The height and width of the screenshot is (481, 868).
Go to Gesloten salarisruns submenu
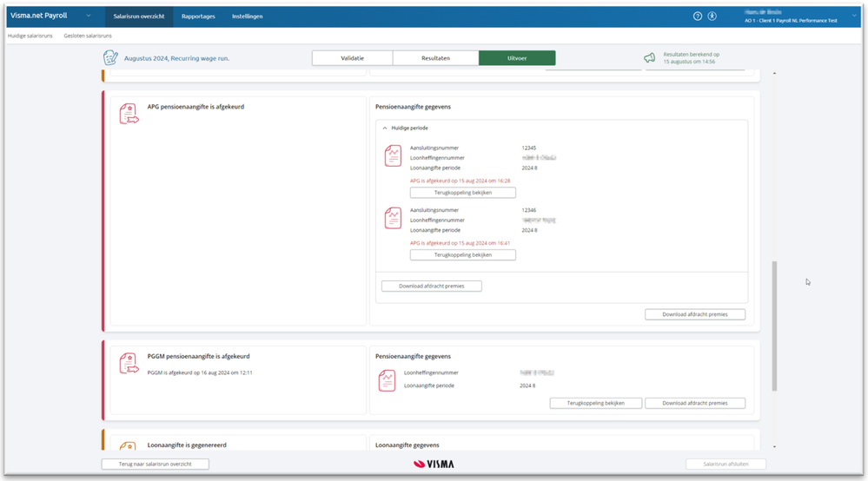pos(88,36)
